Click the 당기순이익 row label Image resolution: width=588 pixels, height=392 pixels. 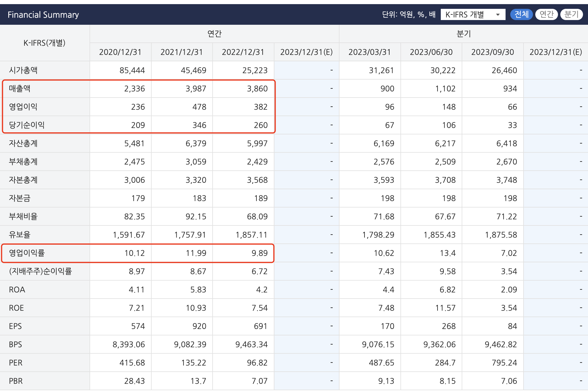click(27, 125)
